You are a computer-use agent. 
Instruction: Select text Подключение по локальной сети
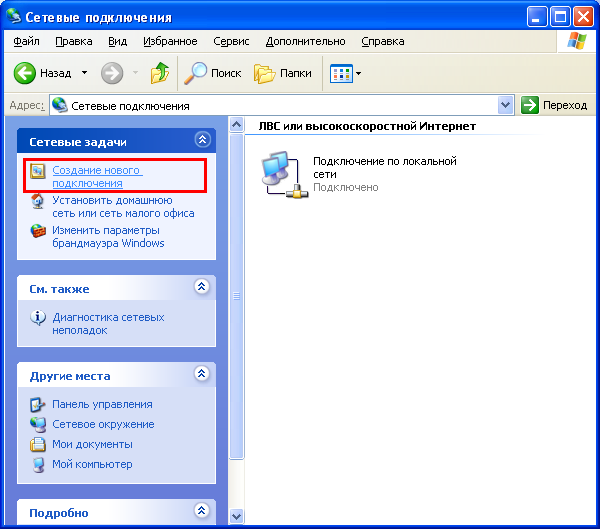click(385, 168)
